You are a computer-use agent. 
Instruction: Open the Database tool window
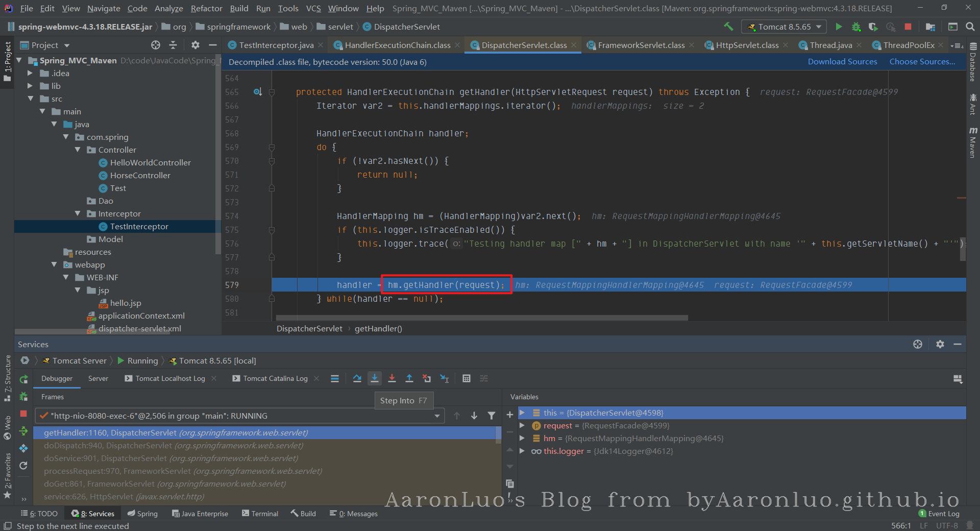click(x=973, y=62)
